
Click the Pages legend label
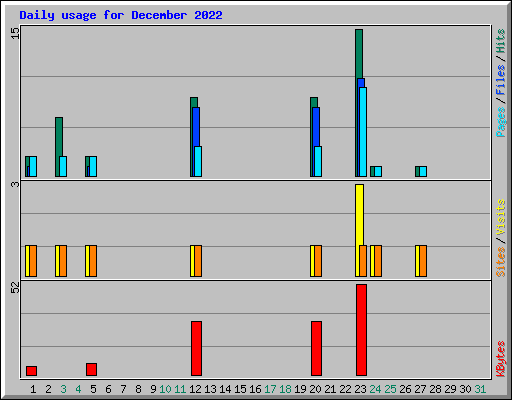click(x=500, y=122)
